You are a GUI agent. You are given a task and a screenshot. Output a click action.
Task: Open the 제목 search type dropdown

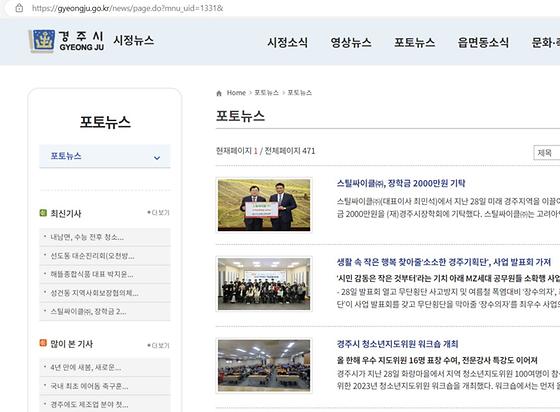[546, 153]
